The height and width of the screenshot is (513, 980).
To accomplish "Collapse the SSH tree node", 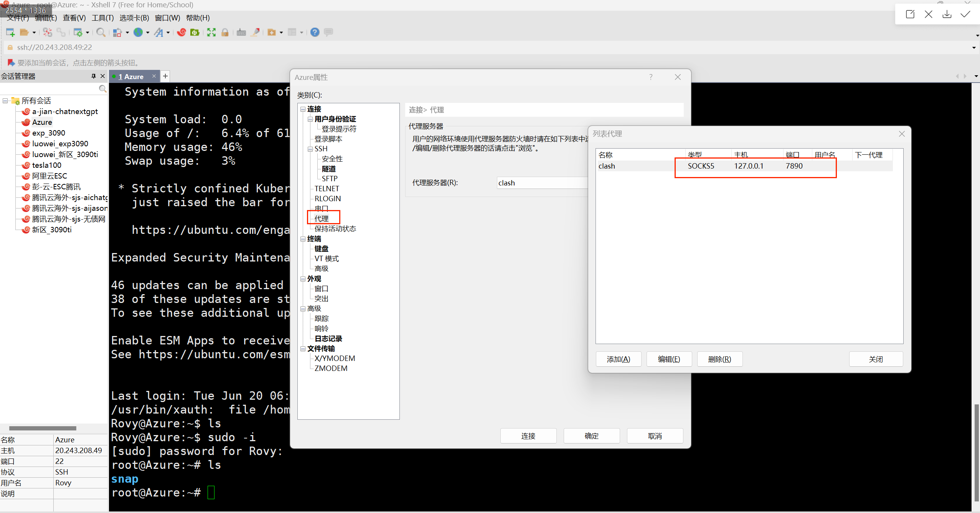I will click(310, 149).
